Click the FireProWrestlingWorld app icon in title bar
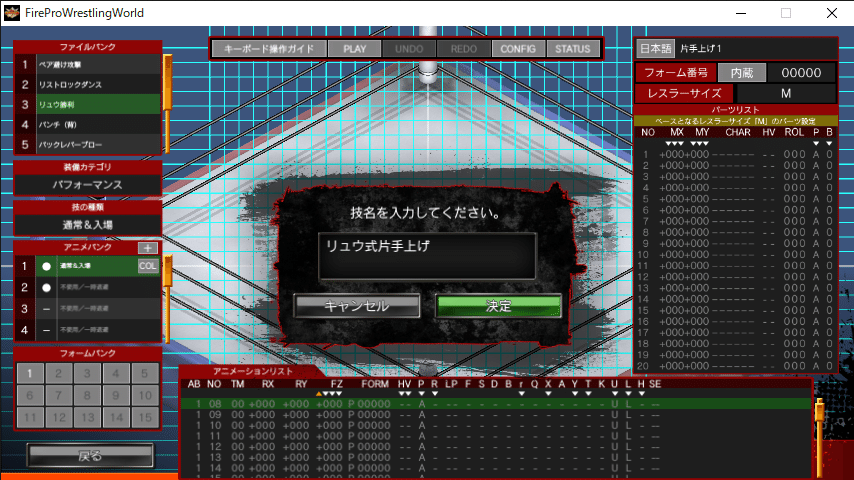This screenshot has width=854, height=480. [x=12, y=13]
